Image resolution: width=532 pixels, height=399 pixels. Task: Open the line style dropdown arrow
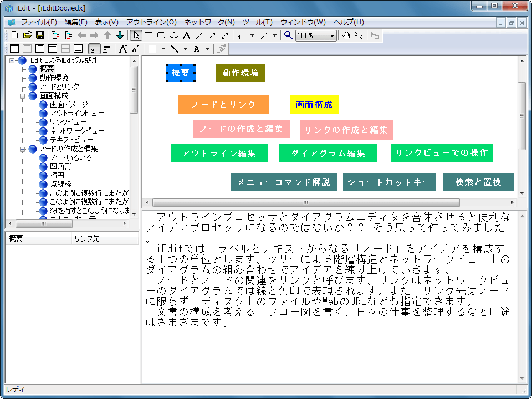pyautogui.click(x=274, y=35)
